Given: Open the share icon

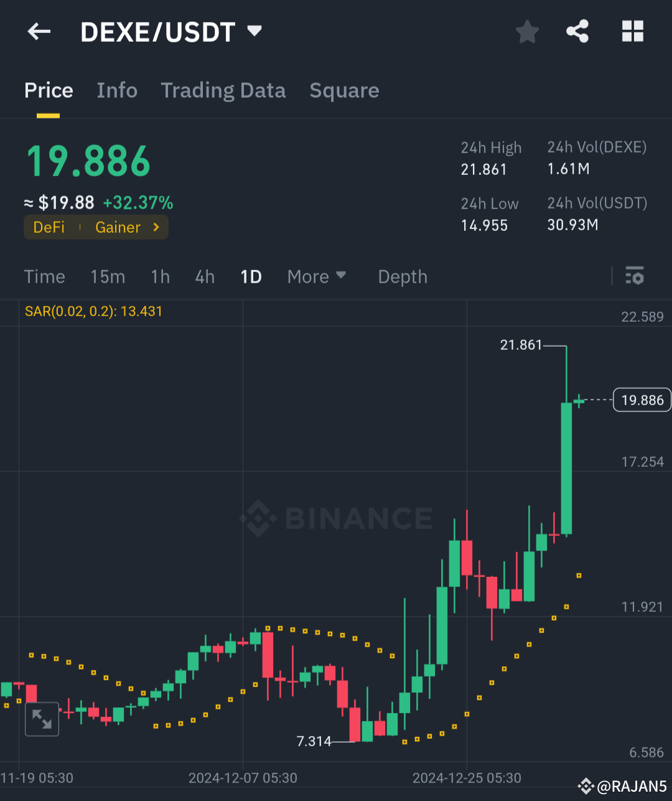Looking at the screenshot, I should coord(577,31).
